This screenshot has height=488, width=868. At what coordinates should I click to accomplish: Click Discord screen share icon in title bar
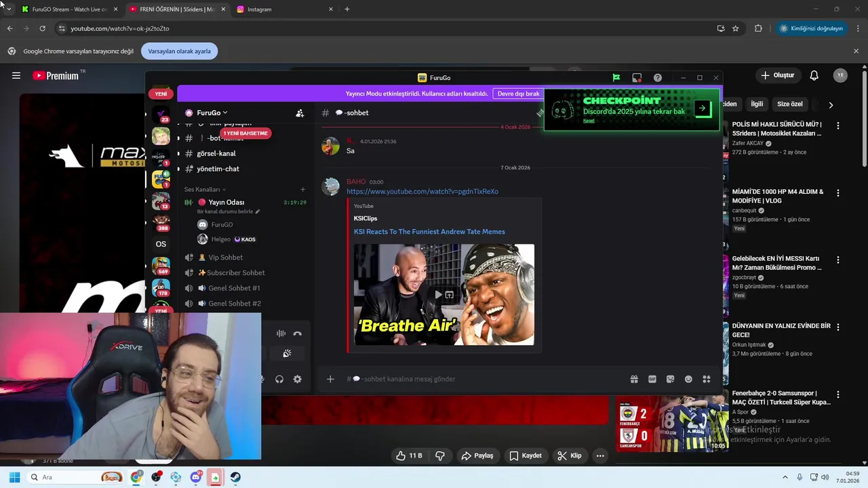click(x=637, y=78)
